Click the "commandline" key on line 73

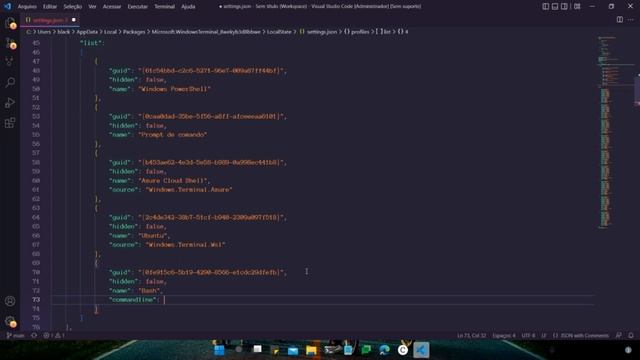[133, 300]
